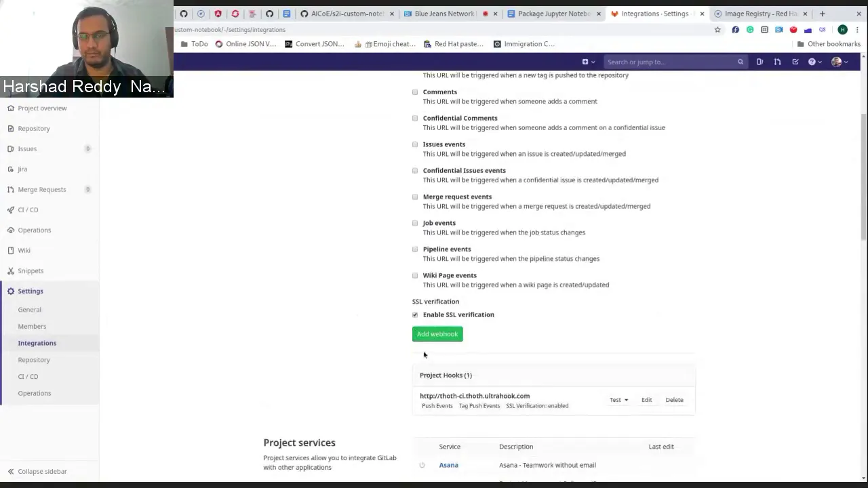Screen dimensions: 868x488
Task: Open the Immigration C... bookmark
Action: (524, 44)
